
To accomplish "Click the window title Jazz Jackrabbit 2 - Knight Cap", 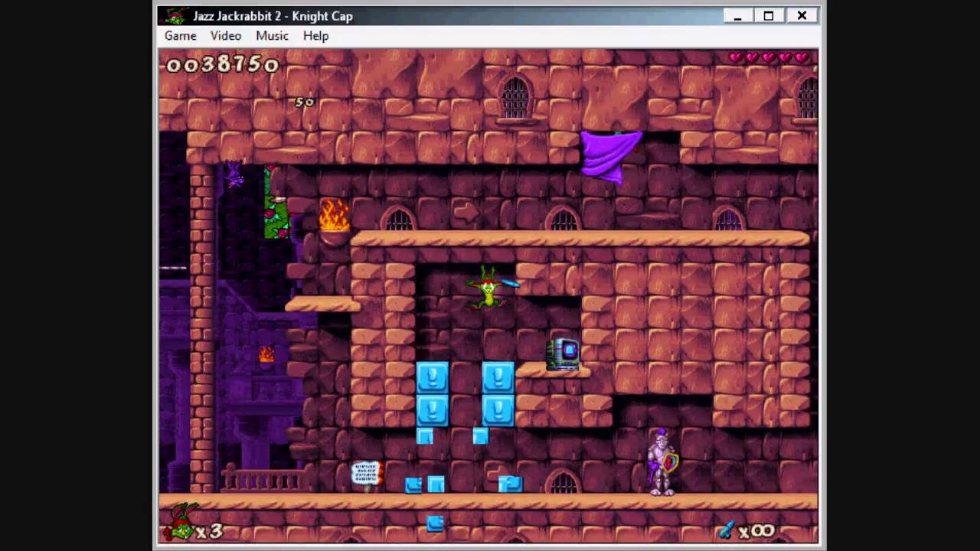I will (x=273, y=16).
